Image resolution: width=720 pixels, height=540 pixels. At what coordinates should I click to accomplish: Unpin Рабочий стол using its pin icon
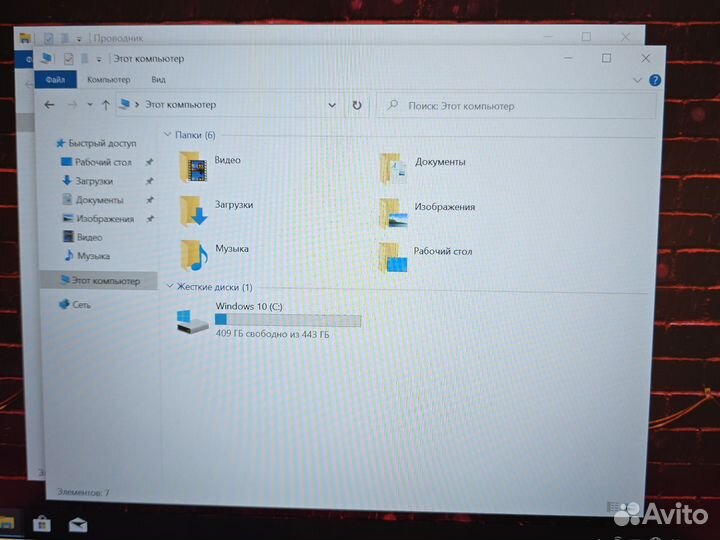tap(149, 162)
